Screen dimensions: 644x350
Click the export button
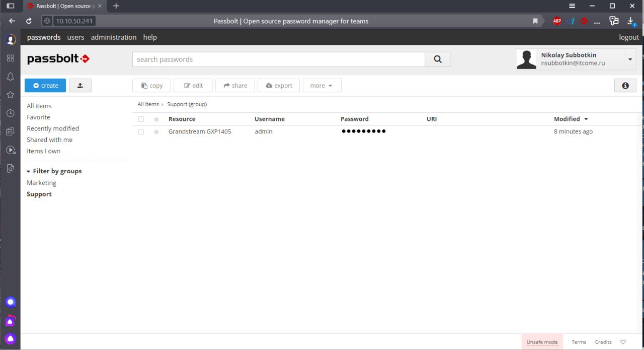(279, 86)
